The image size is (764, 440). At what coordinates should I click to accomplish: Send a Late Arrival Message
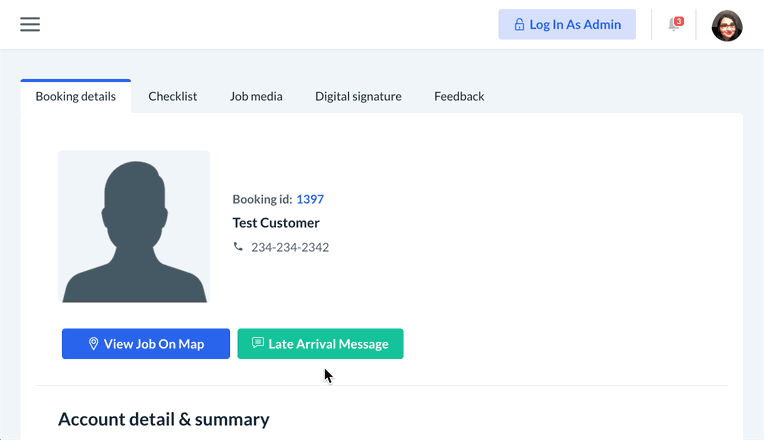coord(320,344)
